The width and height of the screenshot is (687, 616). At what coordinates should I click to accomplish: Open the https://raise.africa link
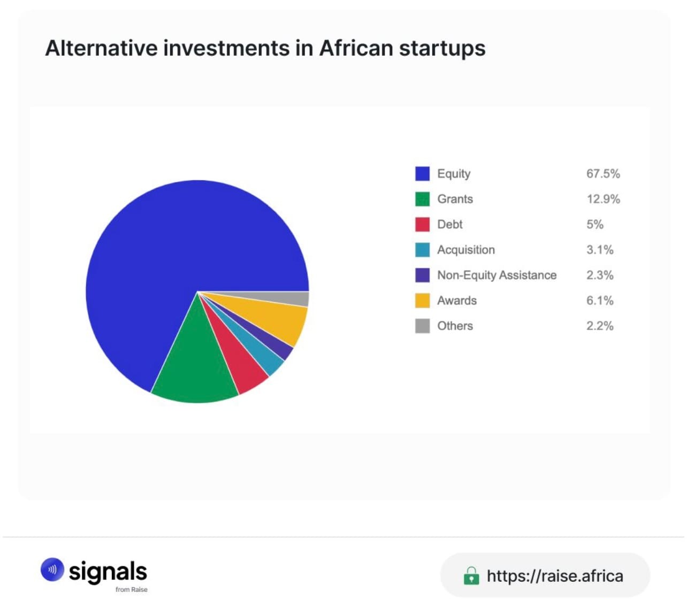(555, 576)
